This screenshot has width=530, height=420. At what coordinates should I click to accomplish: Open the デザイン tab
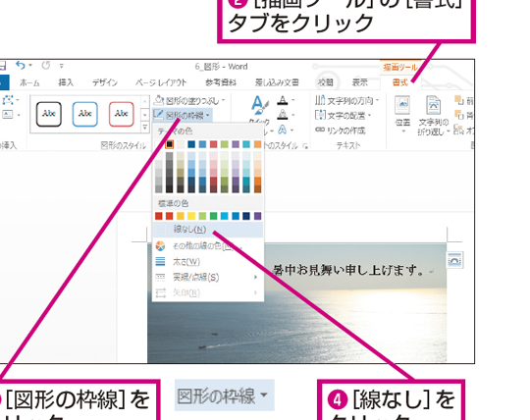tap(104, 82)
